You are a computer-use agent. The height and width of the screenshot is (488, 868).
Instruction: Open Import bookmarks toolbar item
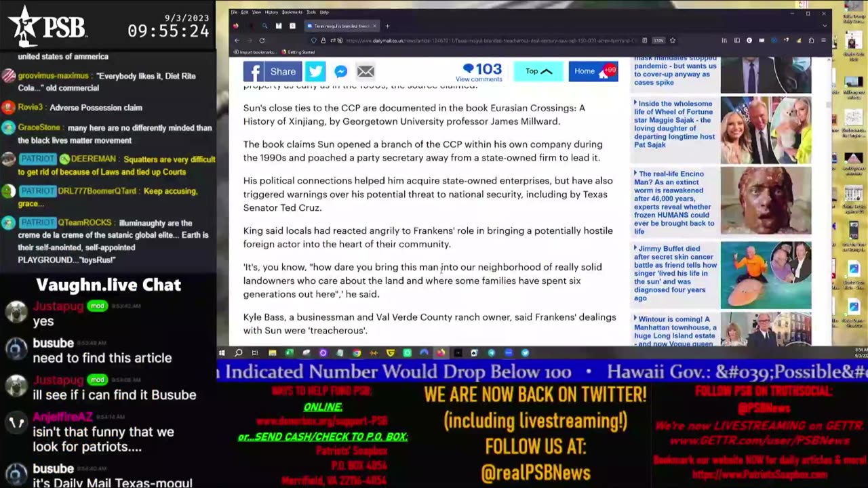point(254,52)
